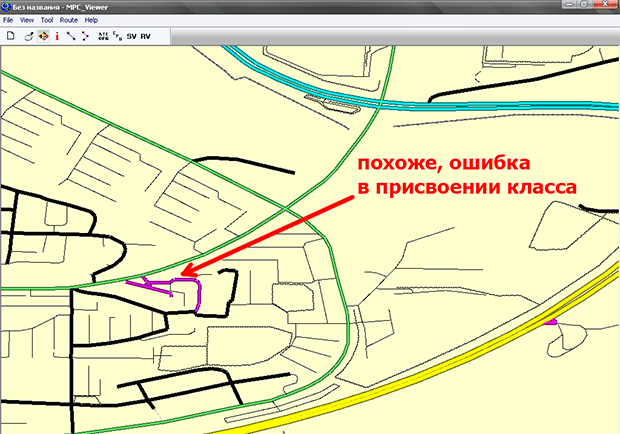Click the RV toolbar button
Screen dimensions: 620x434
[146, 35]
